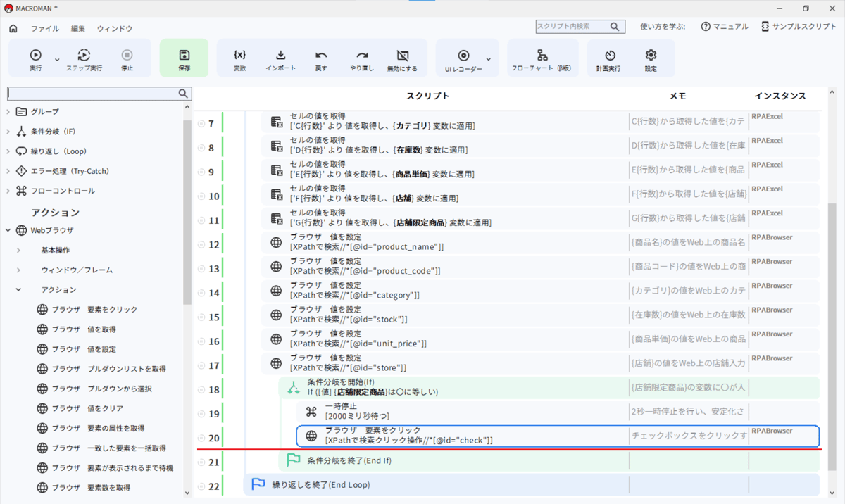Click the sidebar search magnifier icon
Image resolution: width=845 pixels, height=504 pixels.
point(184,93)
